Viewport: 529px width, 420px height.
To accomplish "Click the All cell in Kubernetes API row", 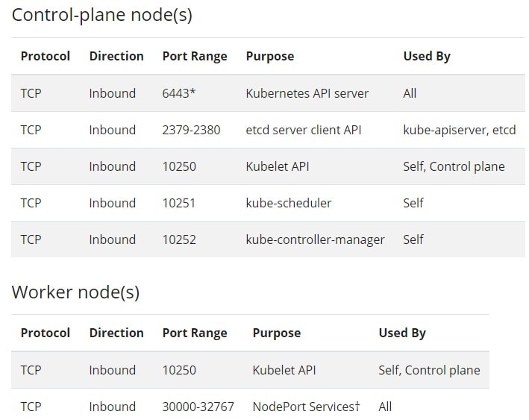I will click(x=410, y=93).
